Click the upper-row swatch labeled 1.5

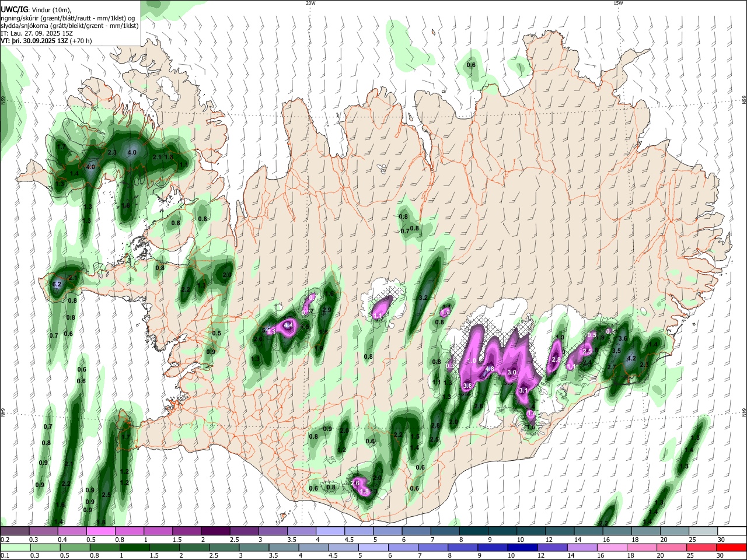pos(187,531)
